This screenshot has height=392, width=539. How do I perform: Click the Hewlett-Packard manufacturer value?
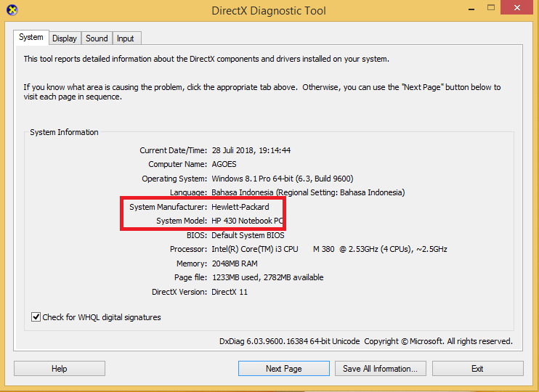pyautogui.click(x=240, y=207)
